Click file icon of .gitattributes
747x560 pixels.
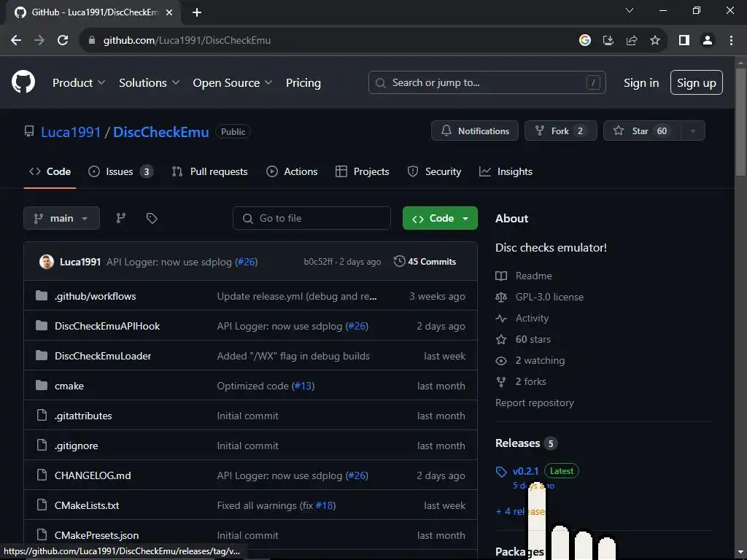[x=42, y=415]
